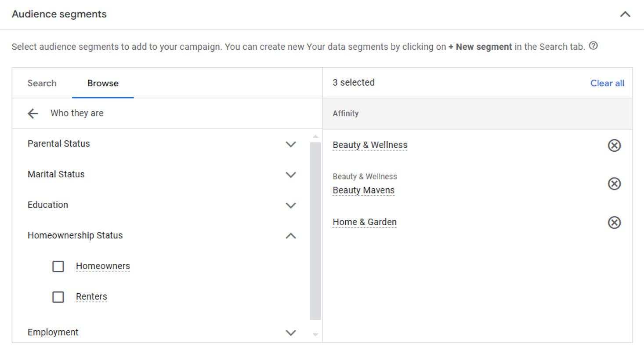This screenshot has width=644, height=354.
Task: Check the Renters checkbox
Action: point(58,297)
